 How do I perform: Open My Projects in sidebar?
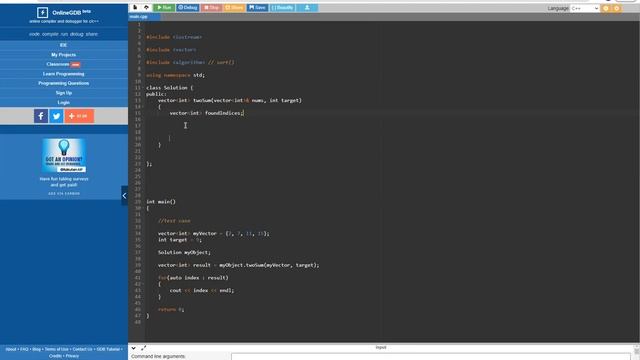tap(64, 55)
